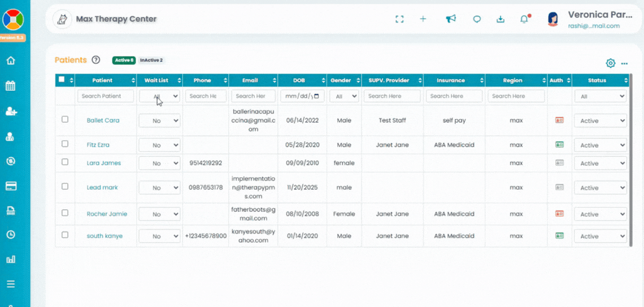The height and width of the screenshot is (307, 644).
Task: Toggle fullscreen mode icon
Action: tap(399, 19)
